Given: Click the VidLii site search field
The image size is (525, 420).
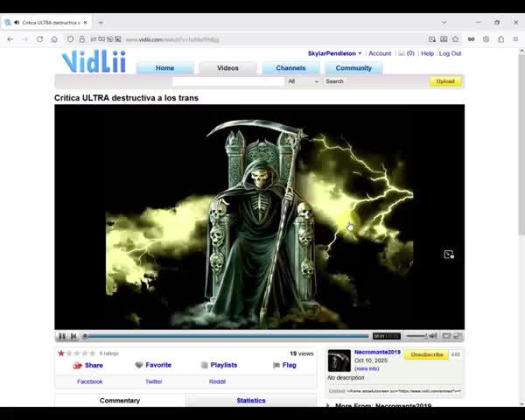Looking at the screenshot, I should 228,81.
